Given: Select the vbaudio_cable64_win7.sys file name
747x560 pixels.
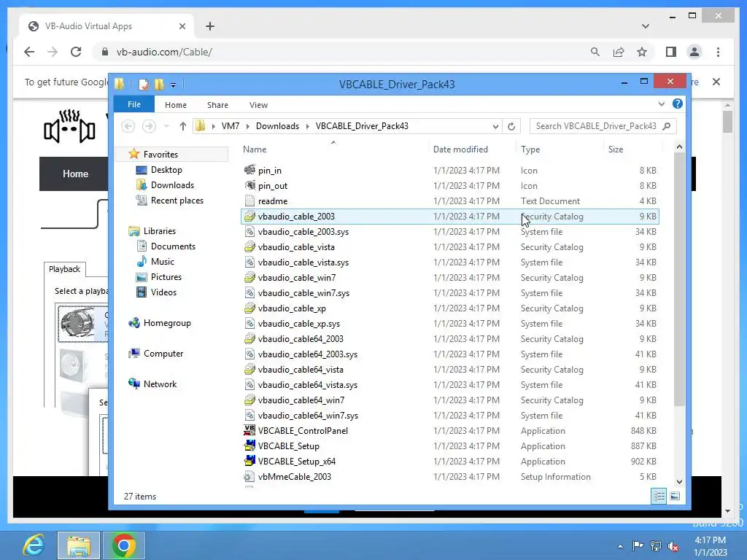Looking at the screenshot, I should (308, 415).
